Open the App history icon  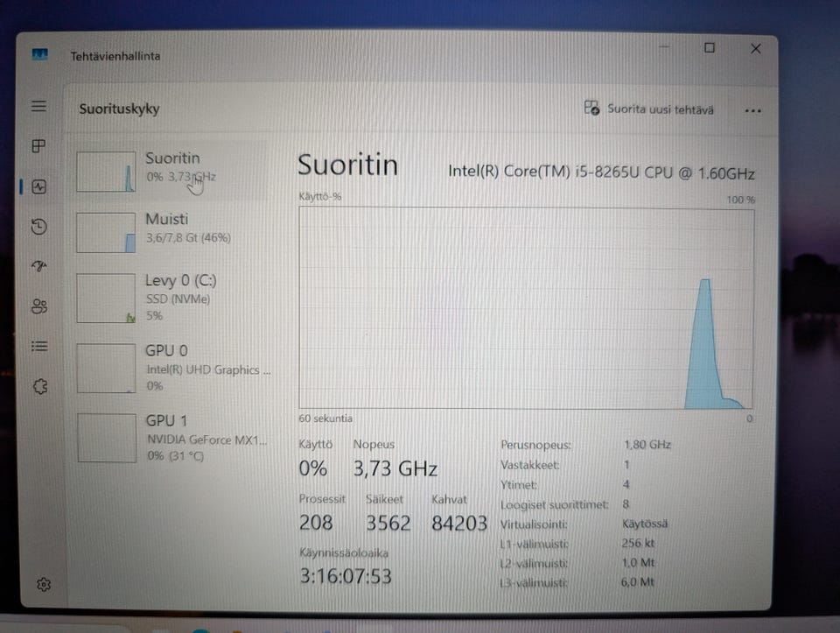point(39,226)
